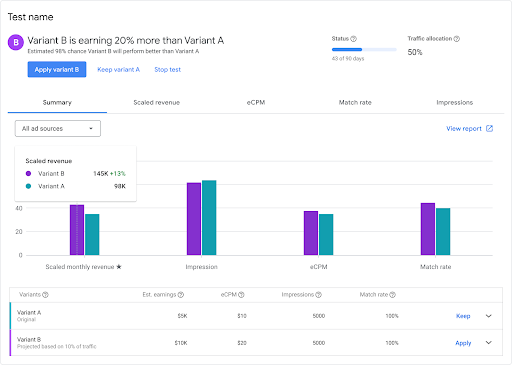
Task: Click the purple B variant badge
Action: [x=16, y=42]
